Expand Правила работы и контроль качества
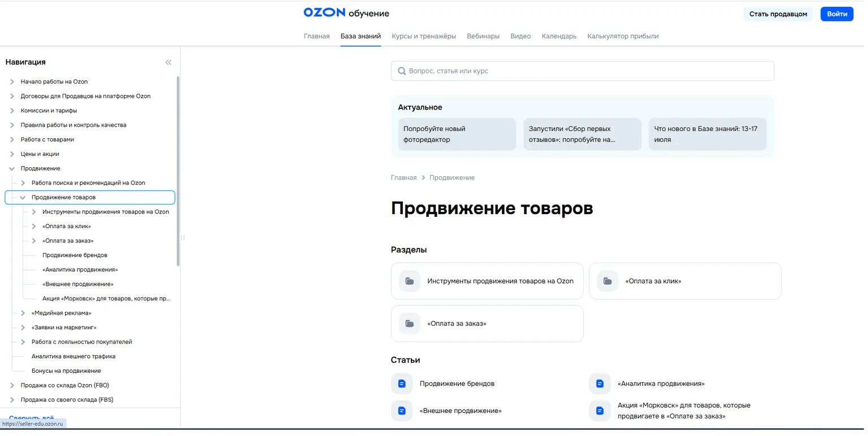Image resolution: width=868 pixels, height=436 pixels. [12, 125]
